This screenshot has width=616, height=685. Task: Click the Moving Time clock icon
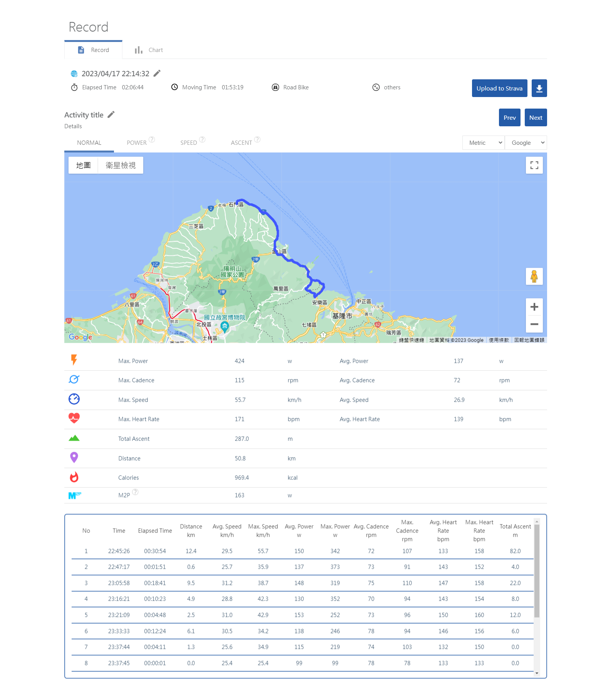tap(174, 87)
